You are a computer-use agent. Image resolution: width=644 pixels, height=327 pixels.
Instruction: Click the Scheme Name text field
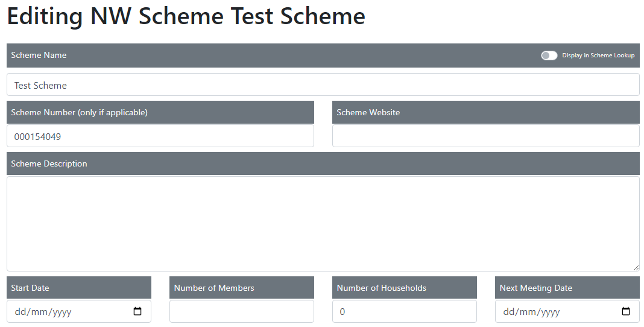323,85
